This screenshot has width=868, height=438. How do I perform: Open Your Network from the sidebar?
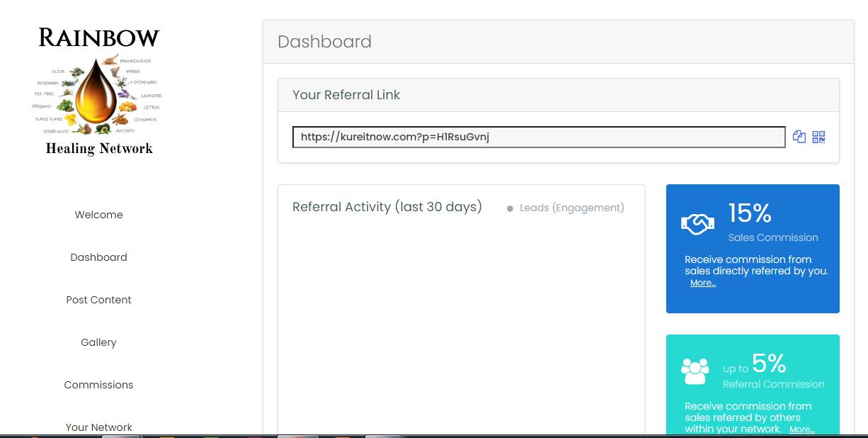click(x=99, y=427)
